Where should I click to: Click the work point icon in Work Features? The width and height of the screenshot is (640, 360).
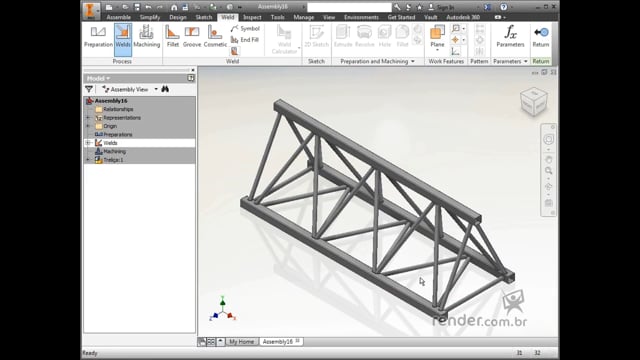456,40
